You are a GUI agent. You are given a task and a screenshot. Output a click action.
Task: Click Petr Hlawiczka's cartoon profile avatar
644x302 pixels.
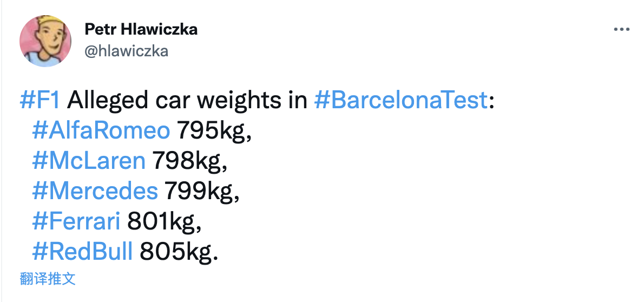tap(45, 41)
